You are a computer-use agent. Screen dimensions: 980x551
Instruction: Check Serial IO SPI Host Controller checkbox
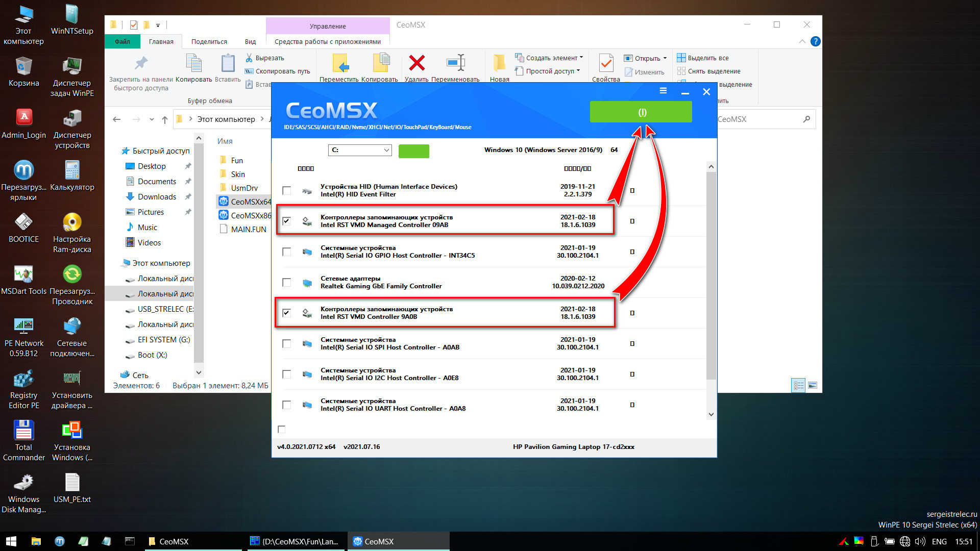click(x=287, y=343)
